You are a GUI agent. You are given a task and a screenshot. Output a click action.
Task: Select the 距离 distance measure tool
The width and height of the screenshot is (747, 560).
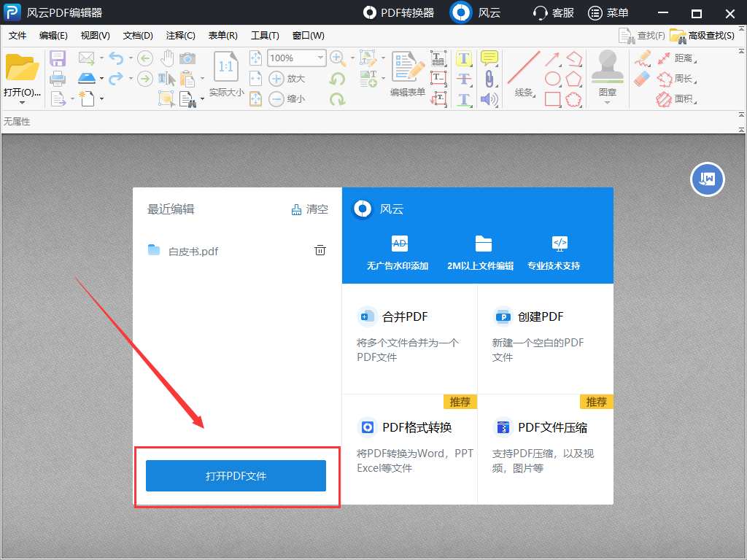tap(677, 58)
